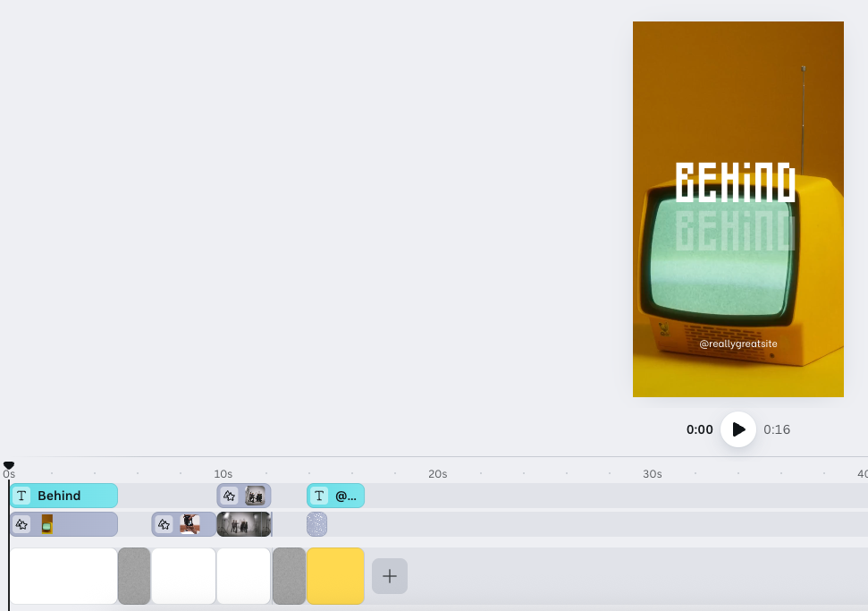Screen dimensions: 868x611
Task: Click the heart-shaped playhead marker above the timeline
Action: tap(9, 464)
